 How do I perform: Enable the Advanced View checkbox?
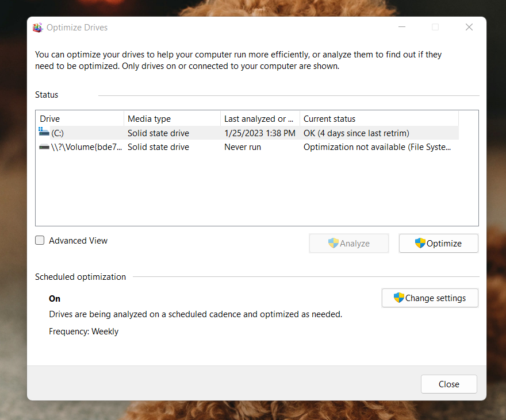(40, 240)
